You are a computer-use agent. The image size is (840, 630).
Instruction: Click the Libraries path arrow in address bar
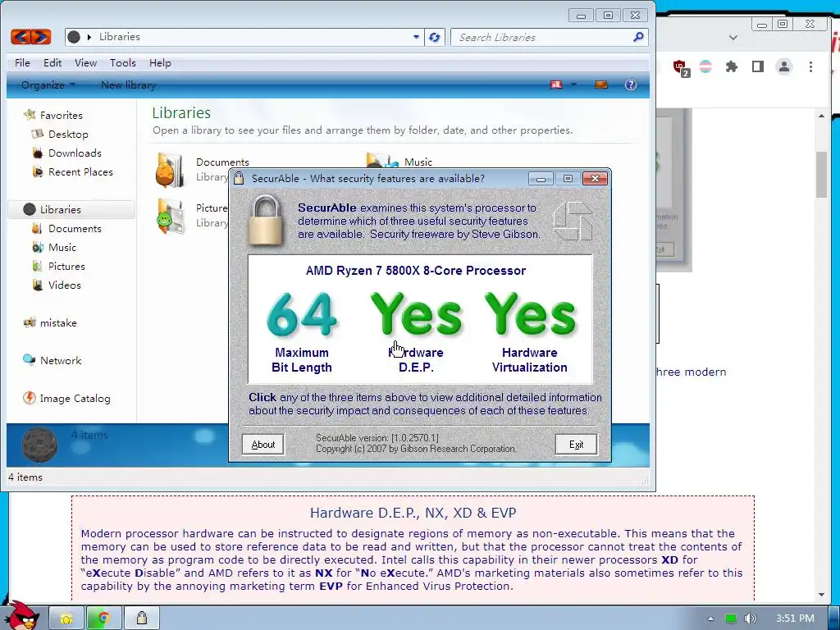coord(89,37)
